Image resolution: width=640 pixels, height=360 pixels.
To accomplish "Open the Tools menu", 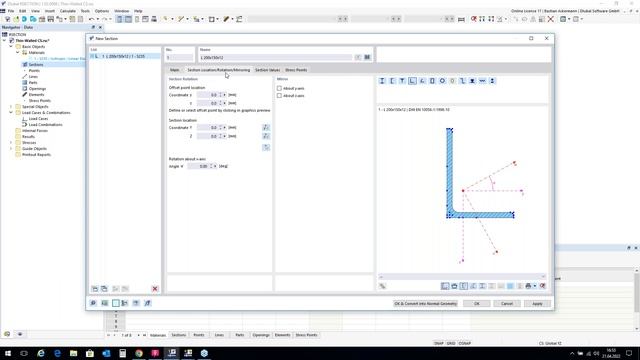I will [x=85, y=11].
